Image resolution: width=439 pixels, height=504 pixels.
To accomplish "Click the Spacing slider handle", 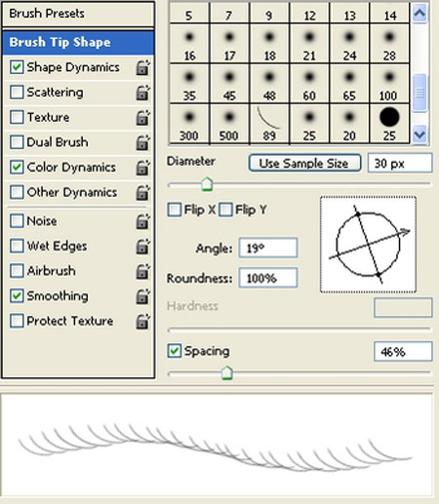I will coord(226,372).
